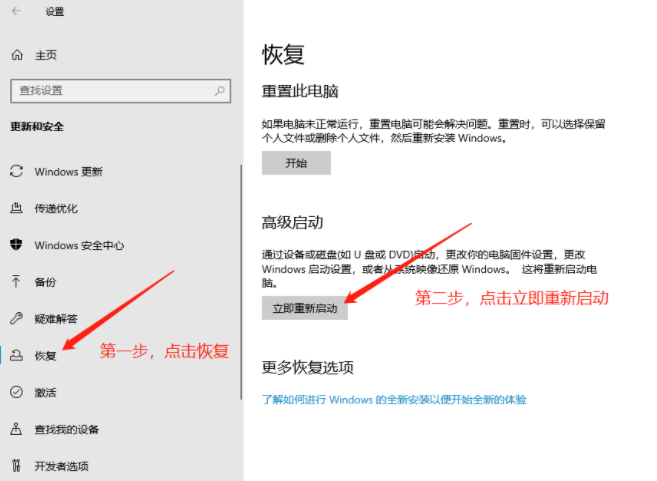Go to 传递优化 settings
Viewport: 657px width, 481px height.
(56, 208)
